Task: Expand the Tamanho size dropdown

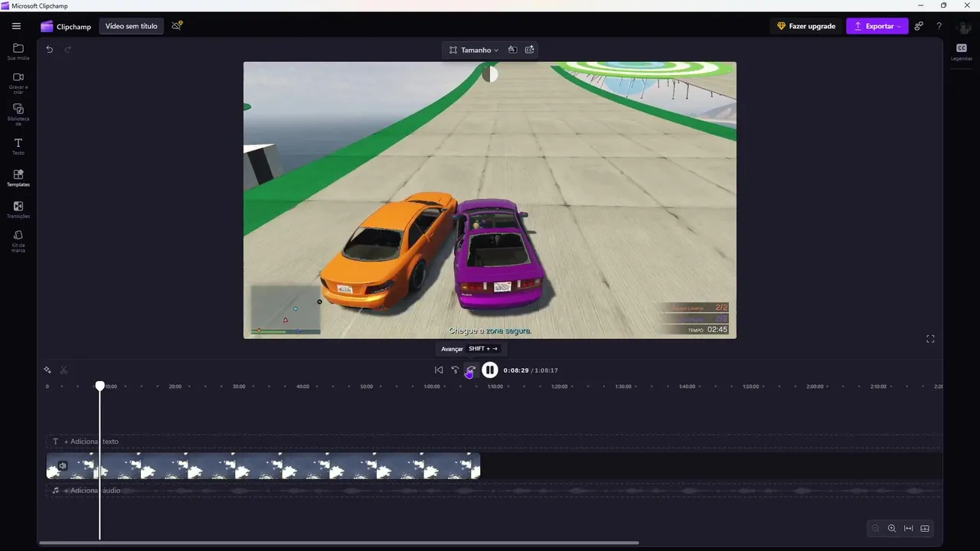Action: pos(474,50)
